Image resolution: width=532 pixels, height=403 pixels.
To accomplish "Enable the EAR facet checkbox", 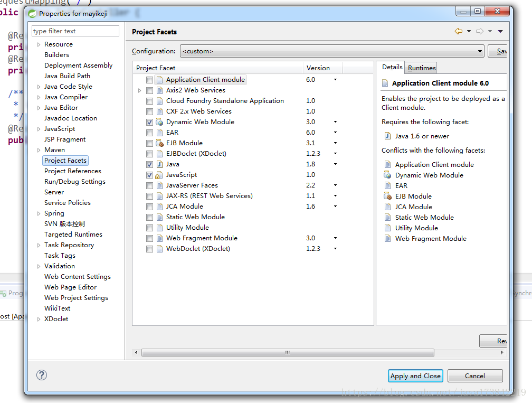I will click(150, 133).
